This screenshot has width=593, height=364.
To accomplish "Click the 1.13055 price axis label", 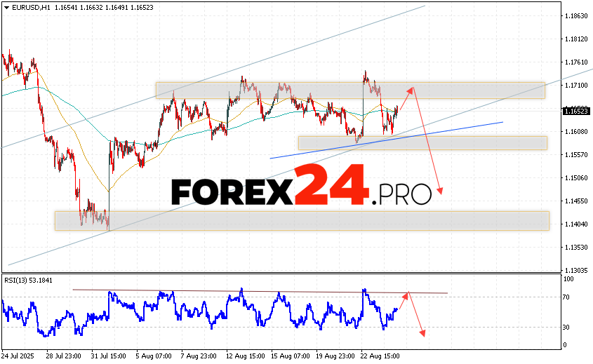I will pos(575,270).
